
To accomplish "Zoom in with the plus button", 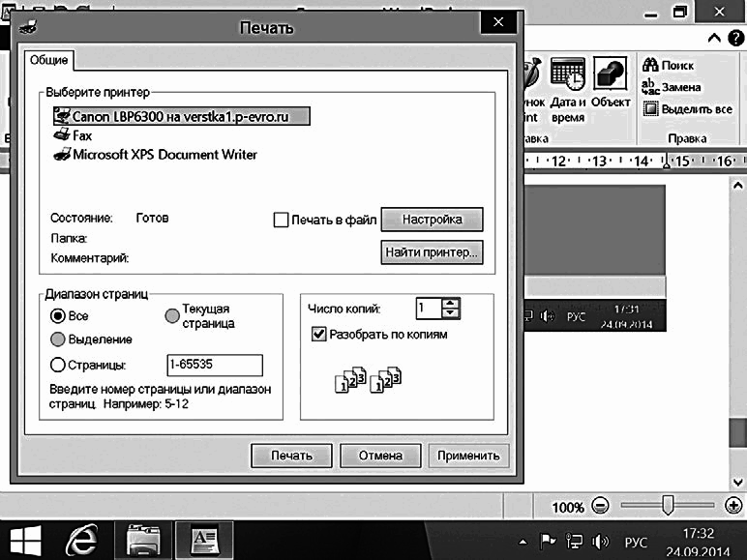I will [x=733, y=505].
